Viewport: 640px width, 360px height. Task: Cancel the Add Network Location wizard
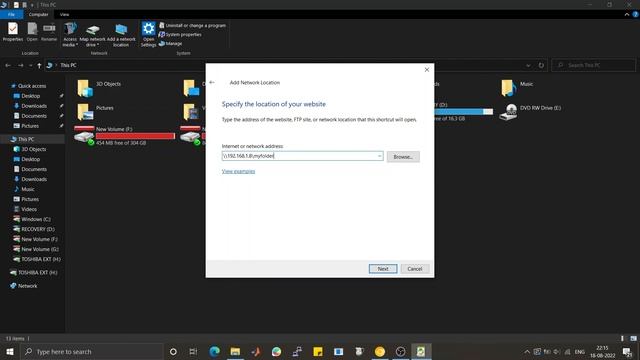[414, 269]
